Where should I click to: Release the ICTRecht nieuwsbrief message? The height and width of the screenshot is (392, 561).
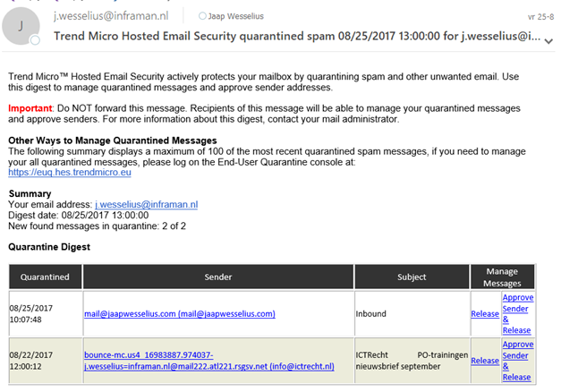tap(485, 361)
